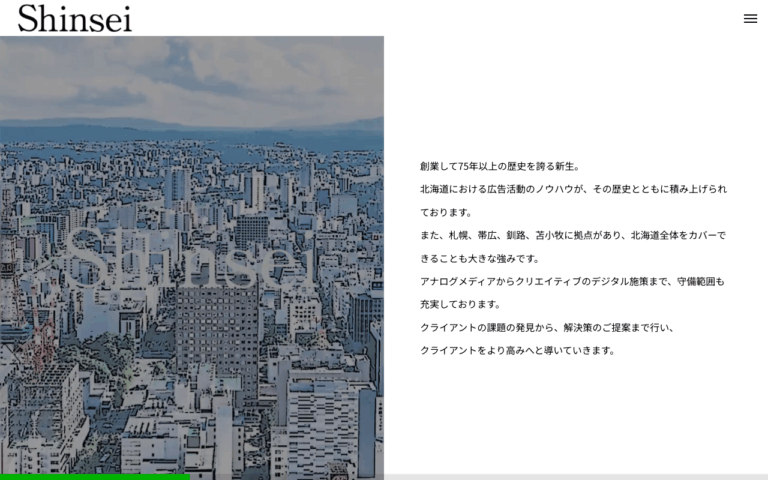
Task: Click text '創業して75年以上の歴史を誇る新生。'
Action: coord(500,167)
